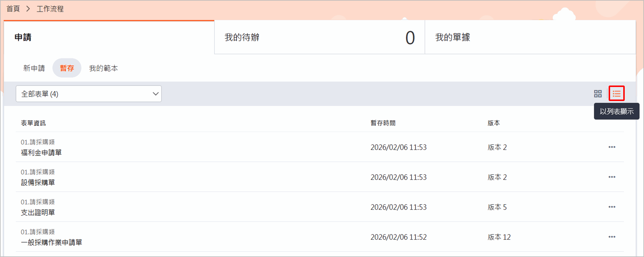Open the 支出證明單 draft row
This screenshot has height=257, width=644.
[38, 212]
